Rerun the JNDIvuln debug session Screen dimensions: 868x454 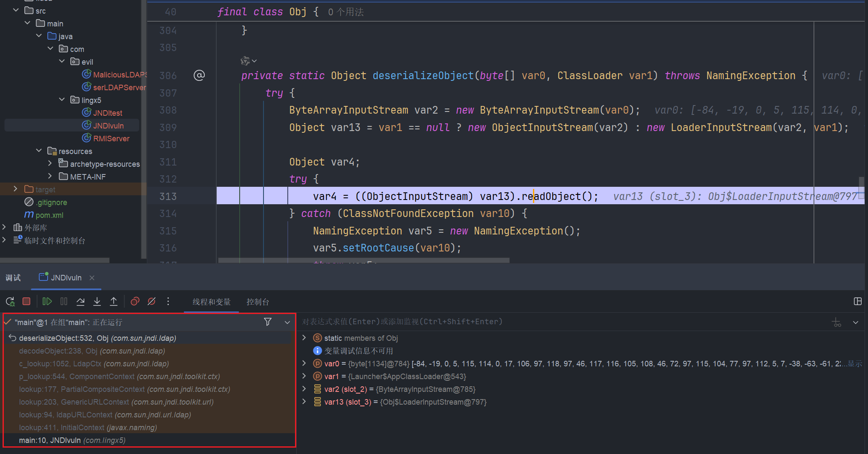coord(10,302)
